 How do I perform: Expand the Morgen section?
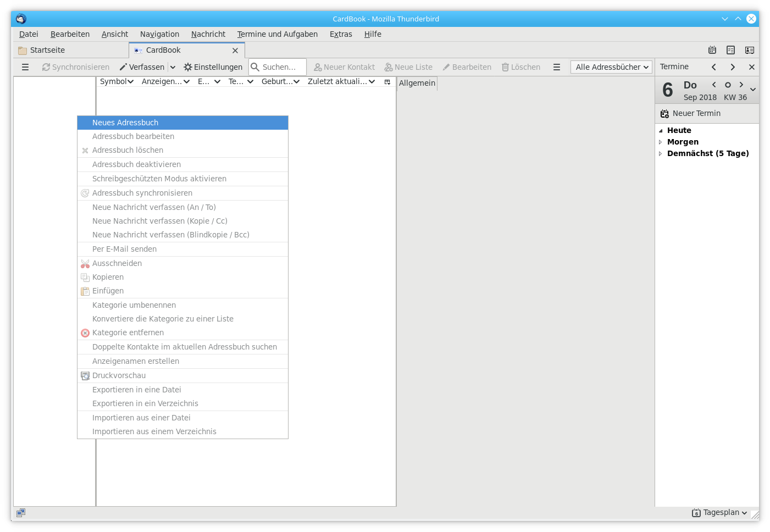[661, 142]
